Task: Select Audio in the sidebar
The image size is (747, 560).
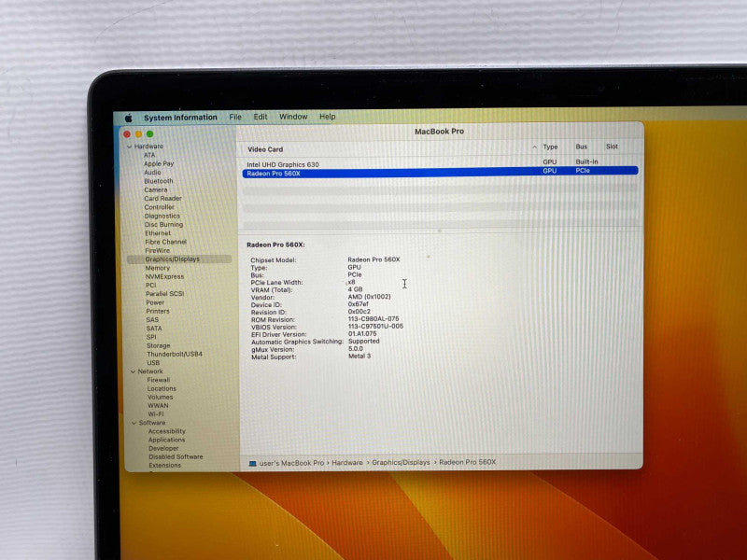Action: [x=152, y=172]
